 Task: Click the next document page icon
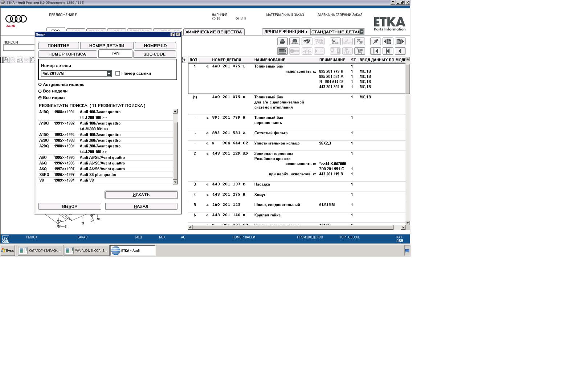point(400,41)
